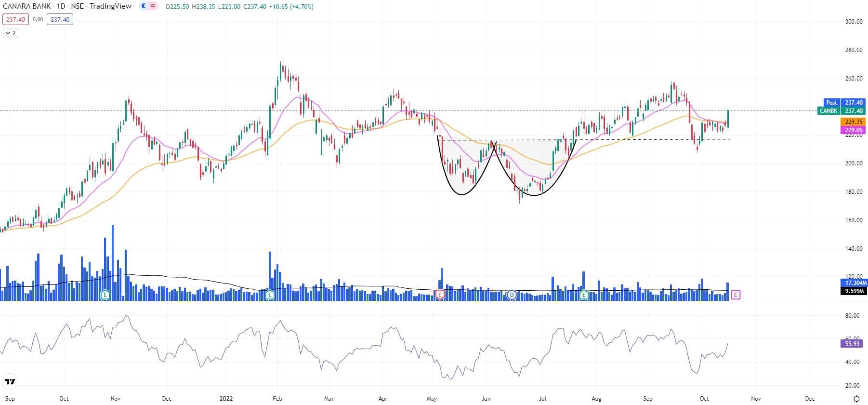
Task: Click the volume average label 9.599M
Action: pos(854,291)
